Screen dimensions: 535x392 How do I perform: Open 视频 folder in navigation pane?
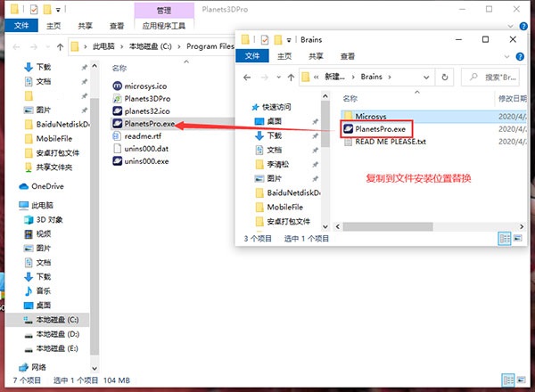click(37, 233)
